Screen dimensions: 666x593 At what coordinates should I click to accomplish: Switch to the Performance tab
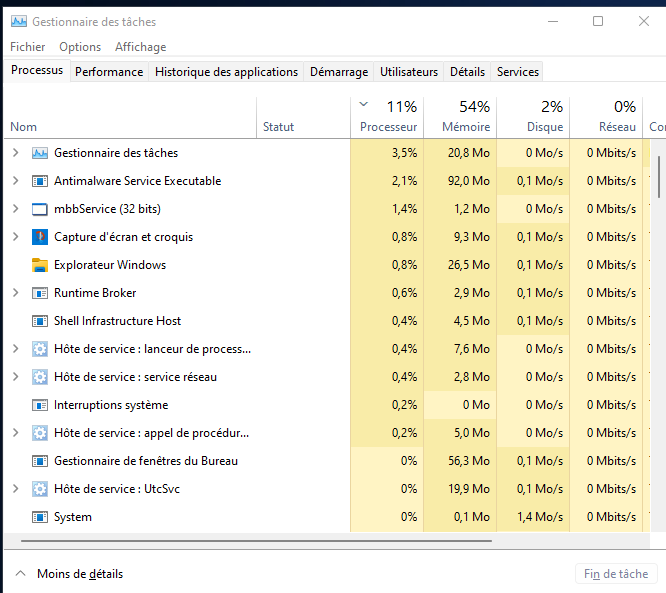coord(109,72)
